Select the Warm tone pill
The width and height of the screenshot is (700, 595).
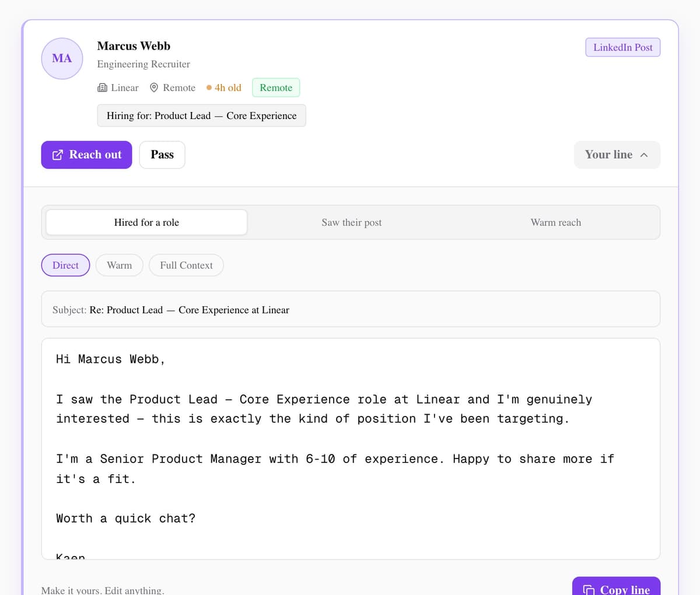(119, 265)
